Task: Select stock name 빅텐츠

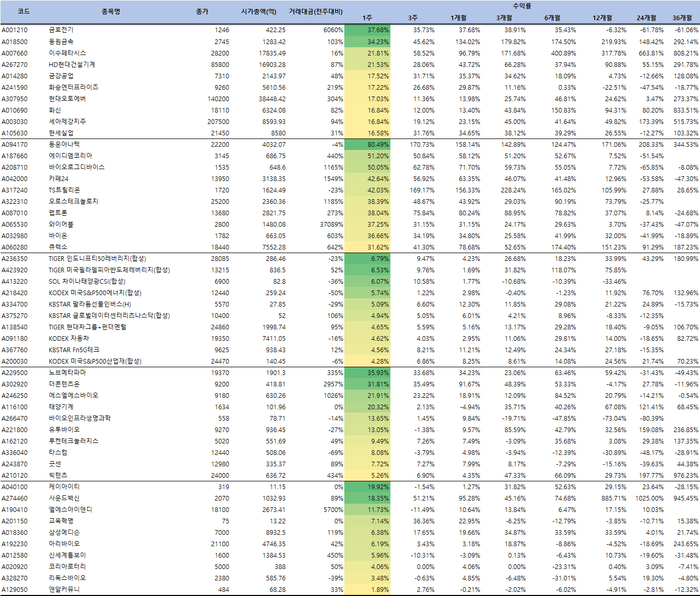Action: click(x=58, y=475)
